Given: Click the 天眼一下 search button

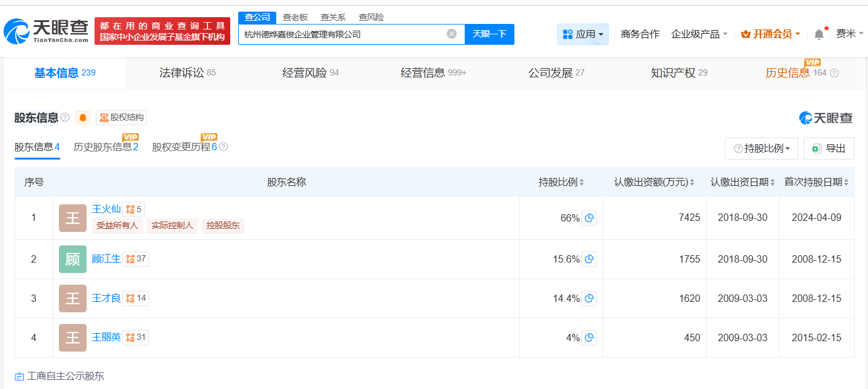Looking at the screenshot, I should [x=490, y=34].
